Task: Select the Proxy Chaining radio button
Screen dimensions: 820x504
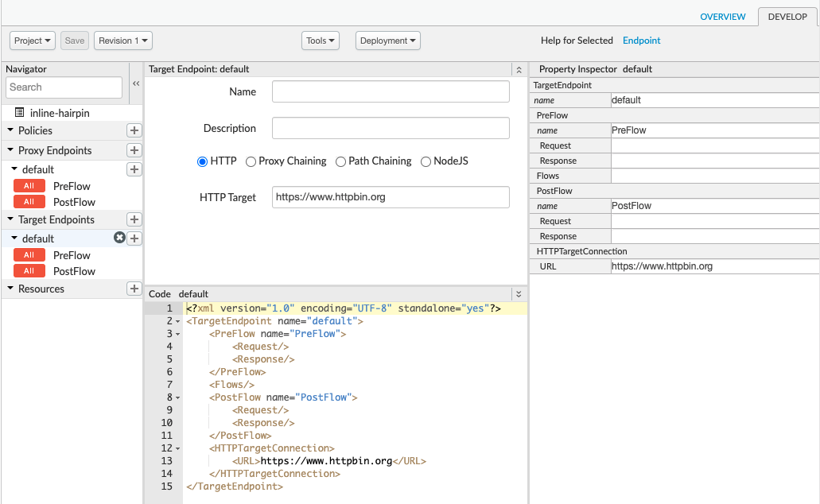Action: click(x=251, y=161)
